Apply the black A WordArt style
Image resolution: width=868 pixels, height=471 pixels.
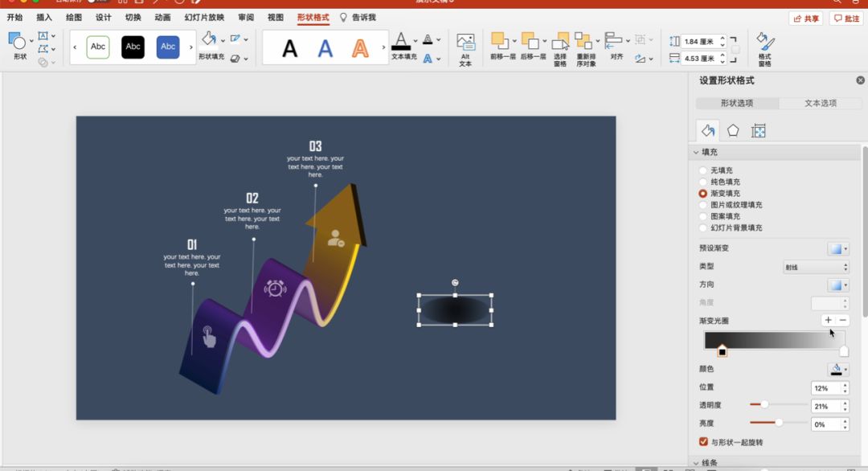pos(289,49)
